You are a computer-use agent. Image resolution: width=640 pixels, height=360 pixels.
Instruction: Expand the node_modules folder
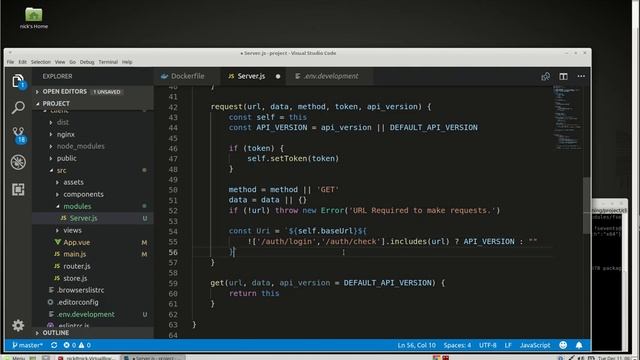93,146
